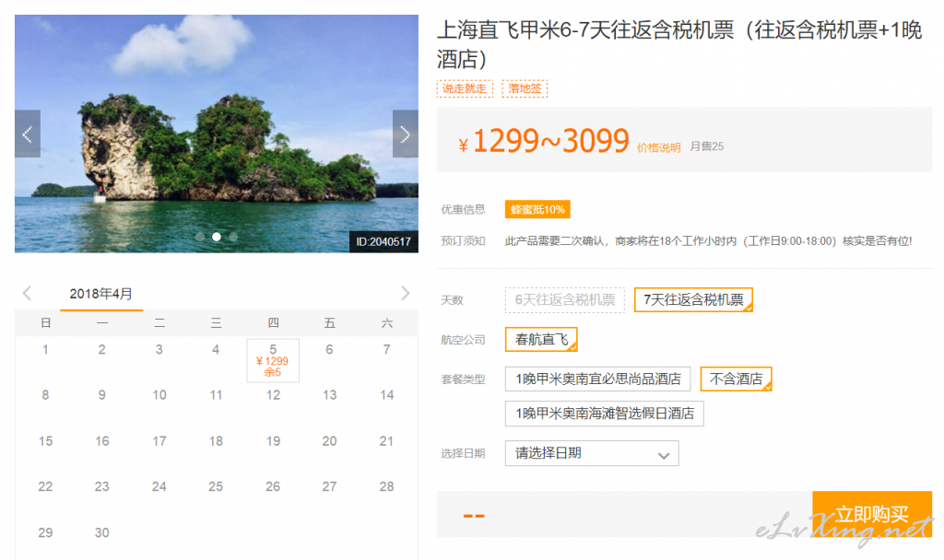Click calendar date 16
944x560 pixels.
[x=101, y=441]
